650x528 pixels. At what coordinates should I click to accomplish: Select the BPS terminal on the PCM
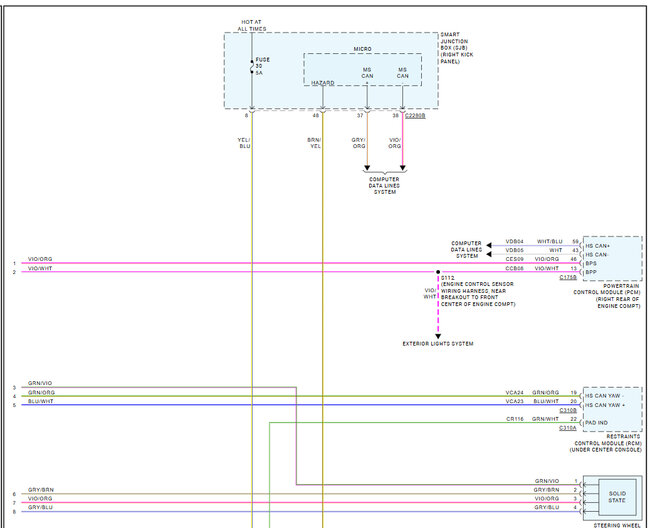coord(591,264)
